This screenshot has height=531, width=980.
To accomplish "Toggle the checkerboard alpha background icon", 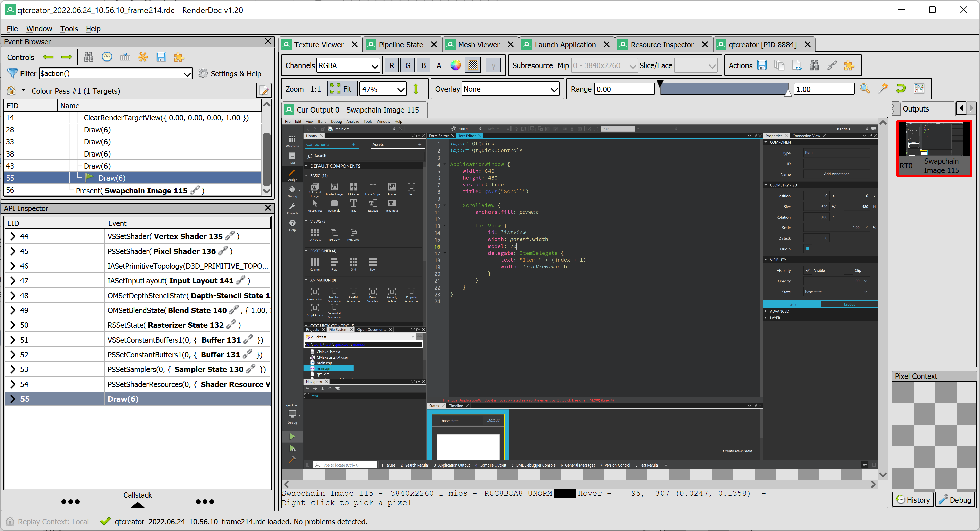I will 472,65.
